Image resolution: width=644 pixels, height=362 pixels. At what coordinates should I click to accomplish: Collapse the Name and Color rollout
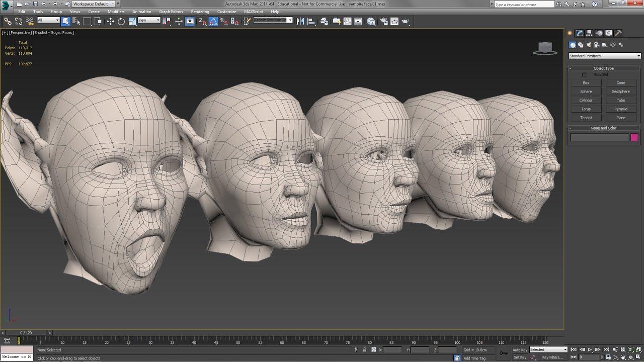click(604, 128)
